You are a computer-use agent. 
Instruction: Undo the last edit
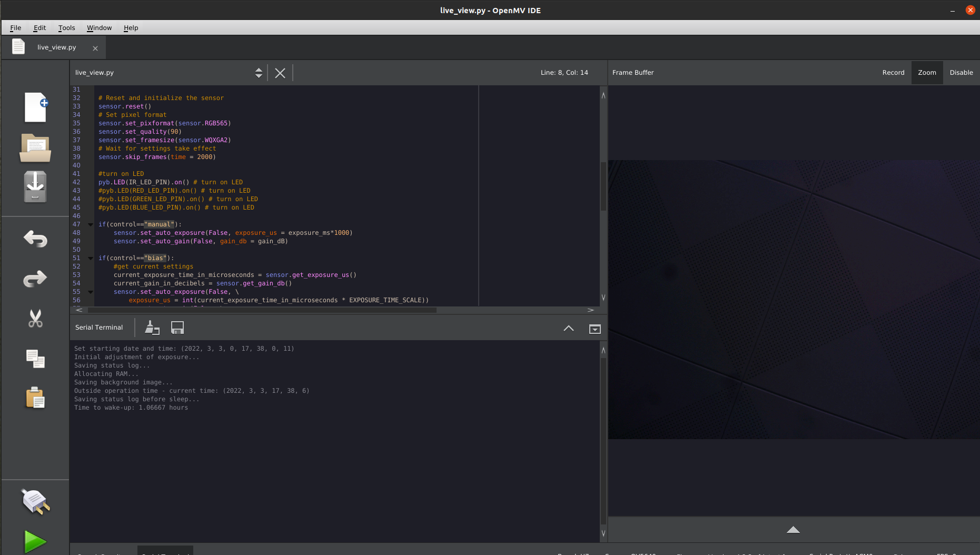tap(35, 239)
